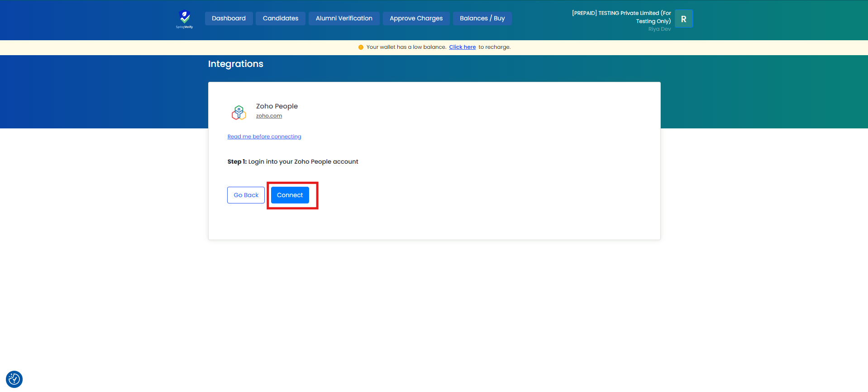Image resolution: width=868 pixels, height=392 pixels.
Task: Click the Zoho People logo icon
Action: (x=239, y=112)
